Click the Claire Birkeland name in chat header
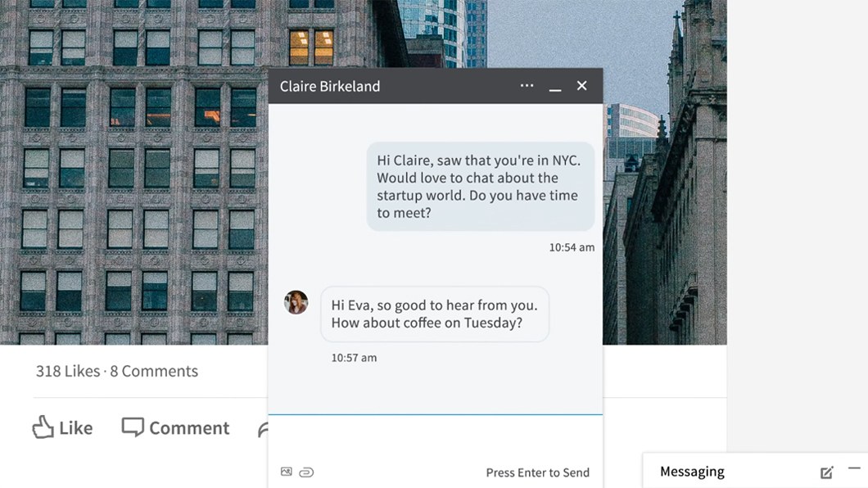The height and width of the screenshot is (488, 868). coord(329,86)
